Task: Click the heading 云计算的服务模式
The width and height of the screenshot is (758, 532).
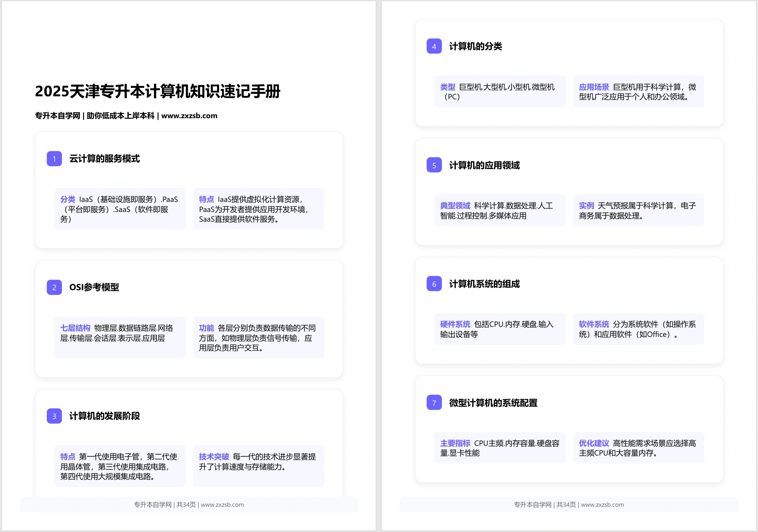Action: (104, 159)
